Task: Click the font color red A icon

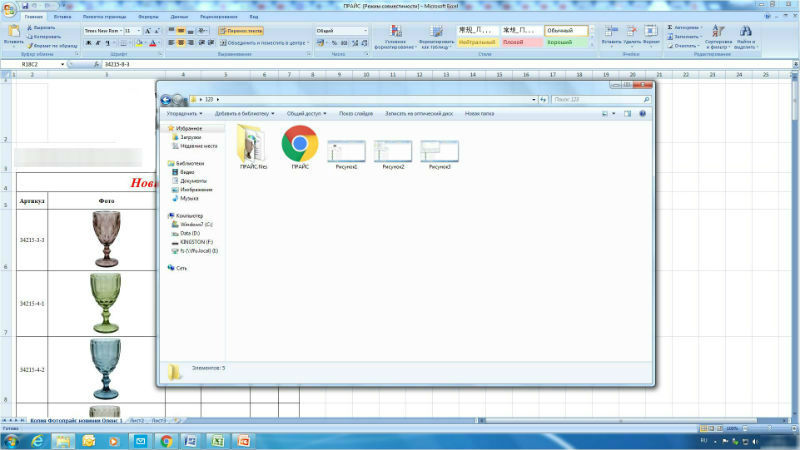Action: coord(153,43)
